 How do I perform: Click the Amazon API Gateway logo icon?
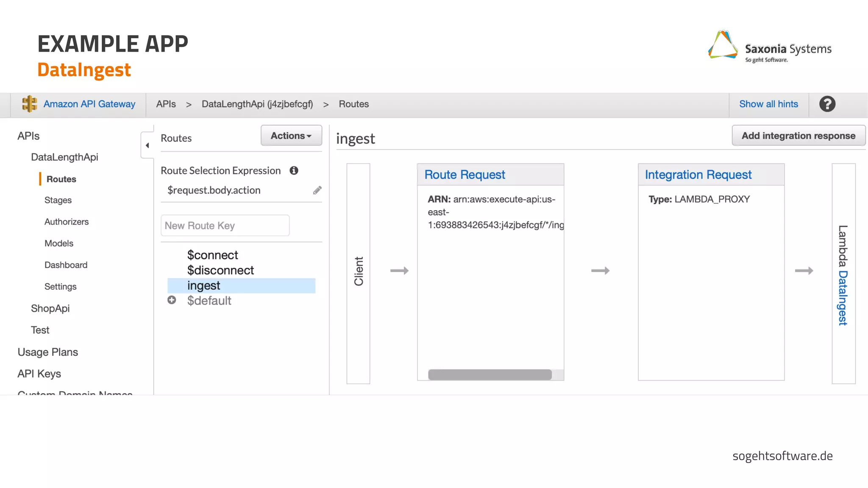pyautogui.click(x=29, y=104)
